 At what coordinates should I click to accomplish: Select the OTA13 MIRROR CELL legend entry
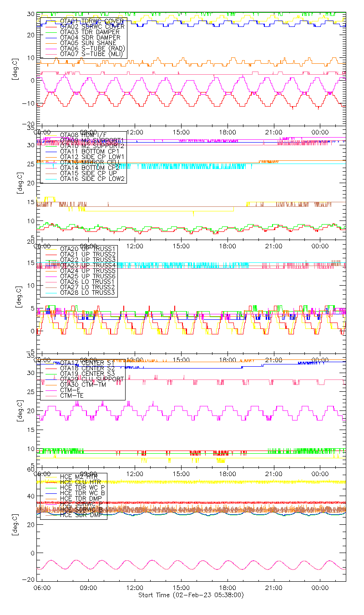click(x=90, y=162)
